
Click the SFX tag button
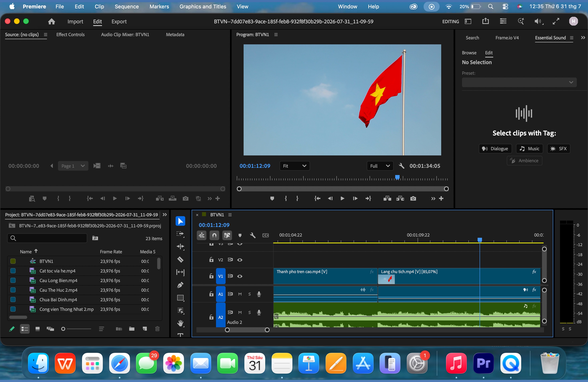(559, 149)
